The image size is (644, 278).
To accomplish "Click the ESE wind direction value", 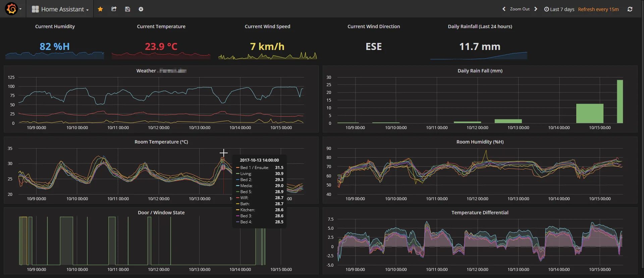I will (374, 46).
